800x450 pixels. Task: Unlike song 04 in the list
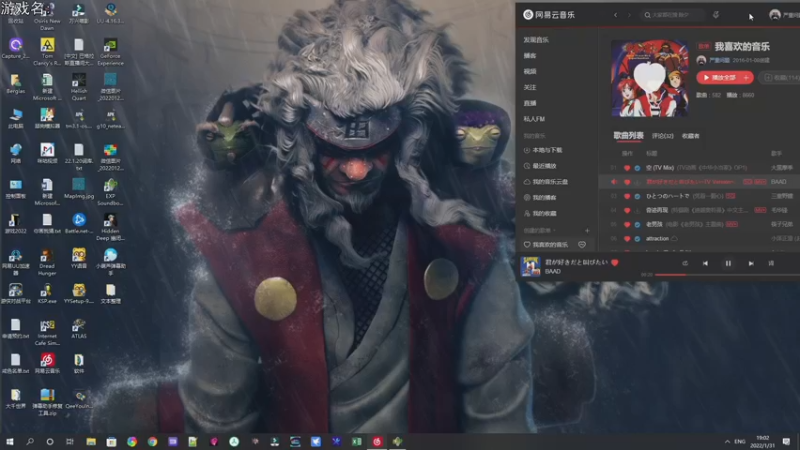tap(627, 210)
